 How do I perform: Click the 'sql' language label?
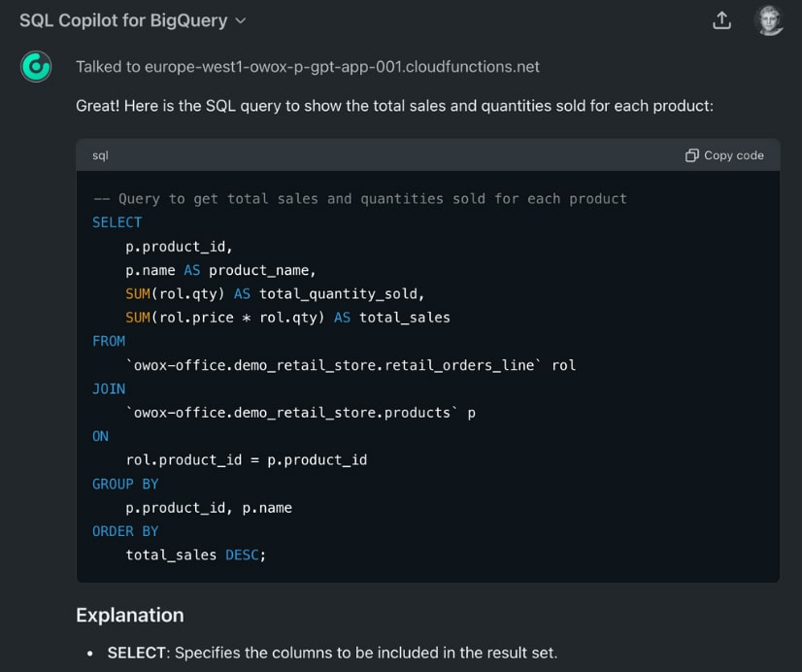click(100, 155)
